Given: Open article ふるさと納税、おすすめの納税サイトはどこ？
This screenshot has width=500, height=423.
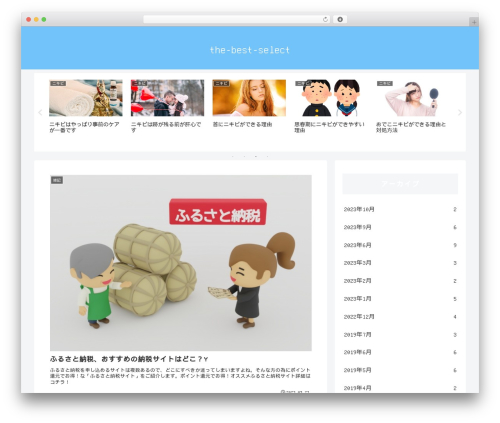Looking at the screenshot, I should click(x=129, y=359).
